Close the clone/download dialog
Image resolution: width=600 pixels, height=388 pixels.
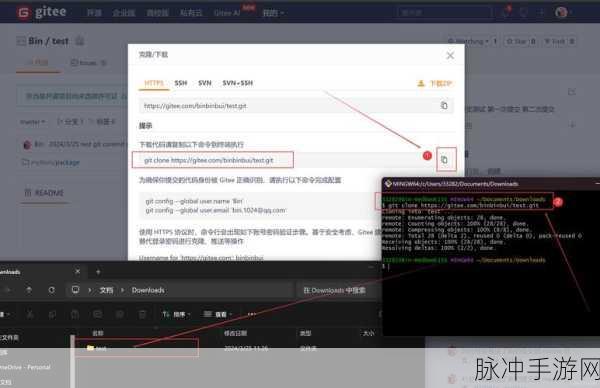coord(450,55)
